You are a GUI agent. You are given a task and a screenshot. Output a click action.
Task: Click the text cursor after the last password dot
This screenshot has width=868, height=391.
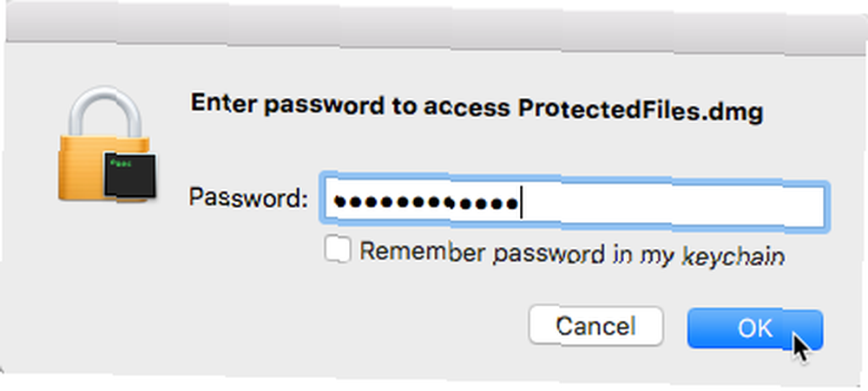[x=521, y=204]
